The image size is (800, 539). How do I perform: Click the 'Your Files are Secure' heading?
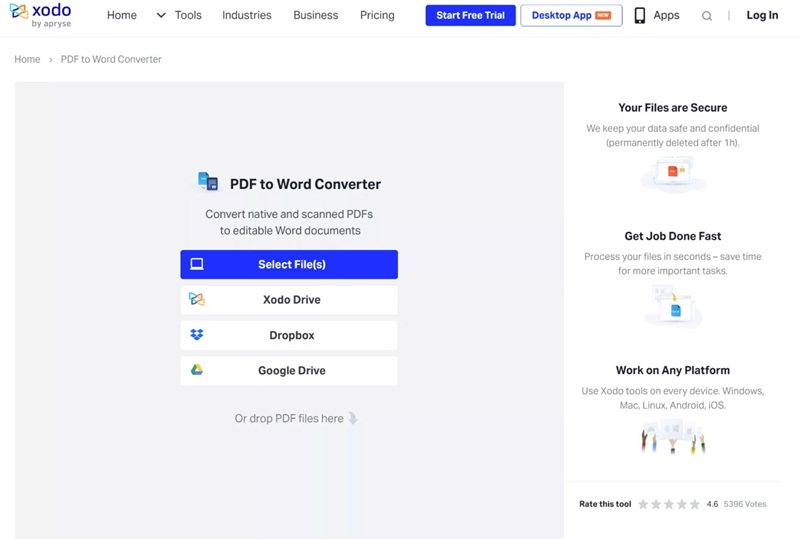pos(672,108)
